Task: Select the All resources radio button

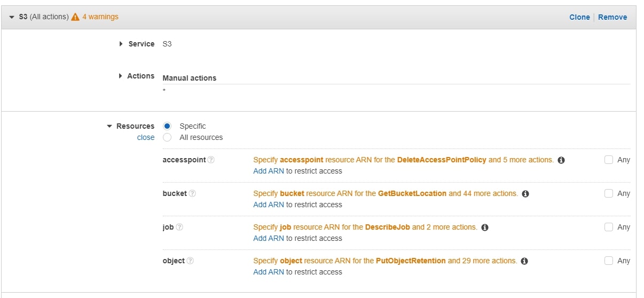Action: pyautogui.click(x=167, y=137)
